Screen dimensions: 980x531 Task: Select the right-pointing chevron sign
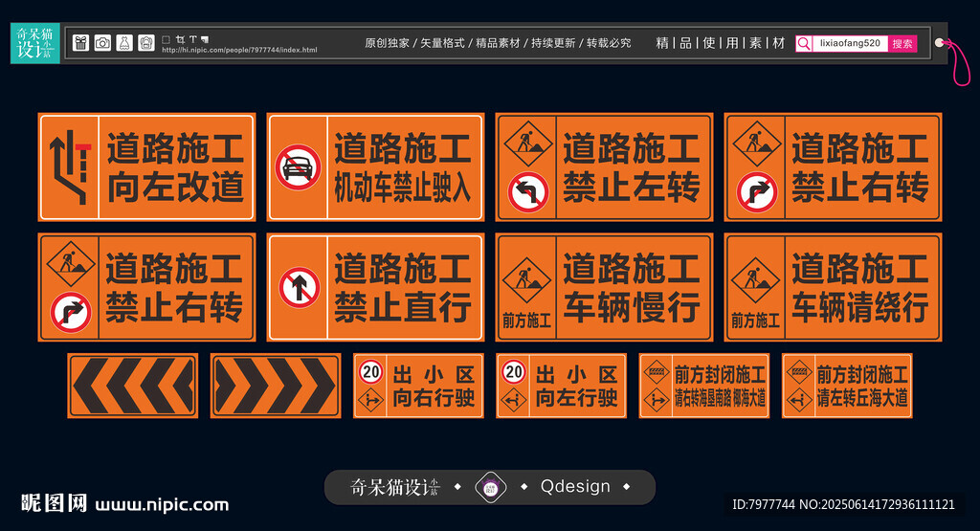click(276, 386)
